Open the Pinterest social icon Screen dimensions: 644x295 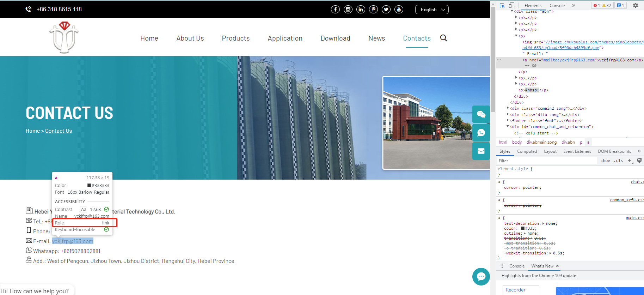(x=373, y=10)
